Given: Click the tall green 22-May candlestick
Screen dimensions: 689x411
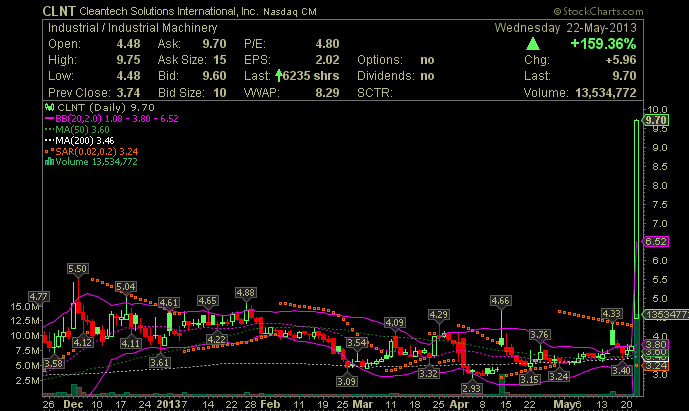Looking at the screenshot, I should [636, 218].
